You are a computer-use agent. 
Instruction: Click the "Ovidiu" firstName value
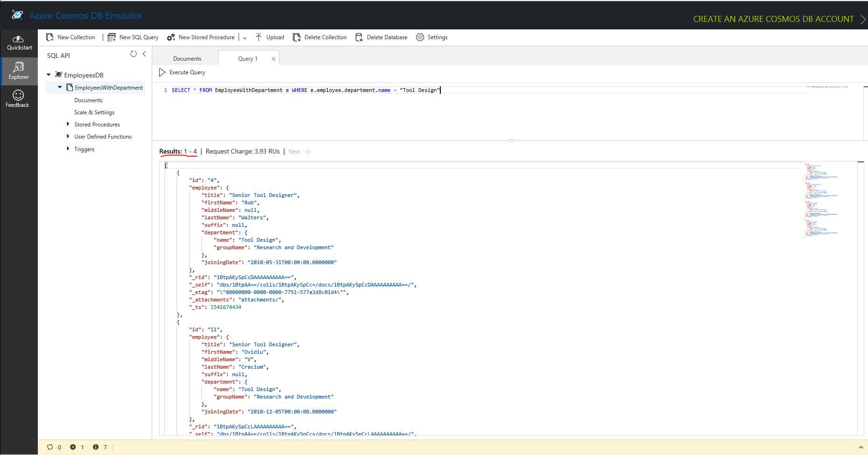(x=254, y=352)
